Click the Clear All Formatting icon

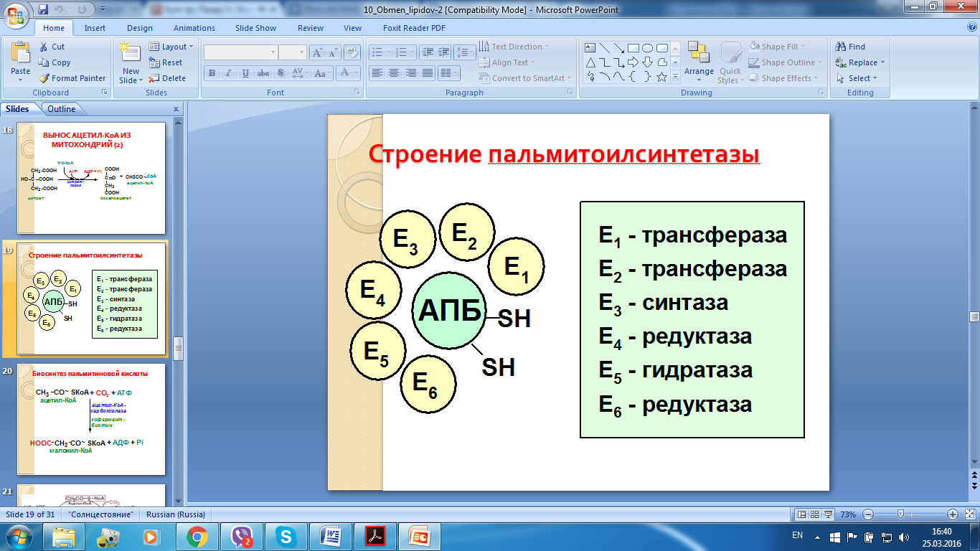(x=352, y=52)
